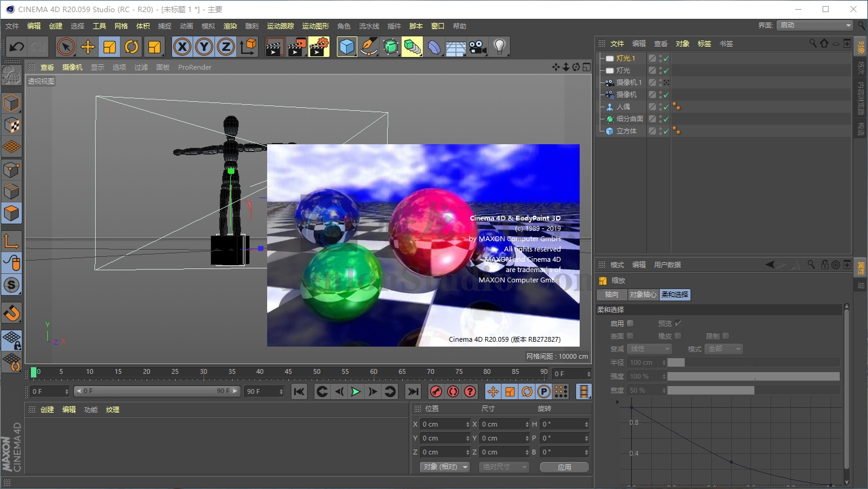Render to Picture Viewer
Image resolution: width=868 pixels, height=489 pixels.
click(297, 47)
